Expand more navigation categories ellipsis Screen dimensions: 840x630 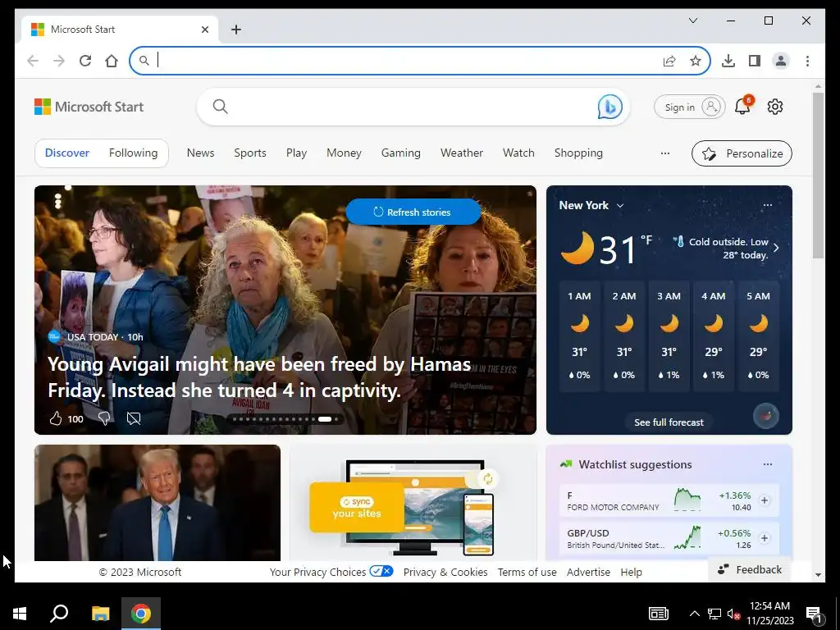coord(664,153)
